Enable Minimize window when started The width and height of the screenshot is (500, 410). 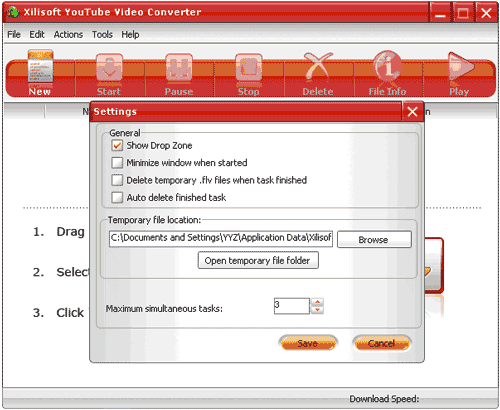pyautogui.click(x=117, y=163)
